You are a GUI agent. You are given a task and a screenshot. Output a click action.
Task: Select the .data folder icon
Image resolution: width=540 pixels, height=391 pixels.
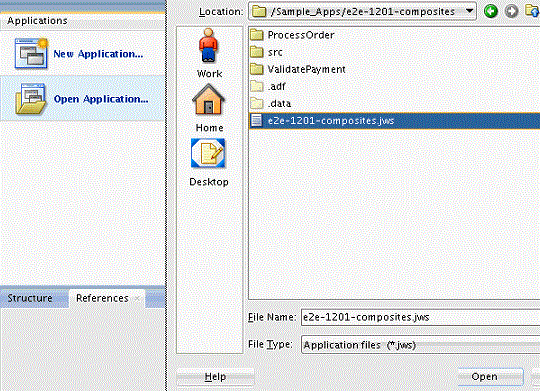tap(257, 103)
